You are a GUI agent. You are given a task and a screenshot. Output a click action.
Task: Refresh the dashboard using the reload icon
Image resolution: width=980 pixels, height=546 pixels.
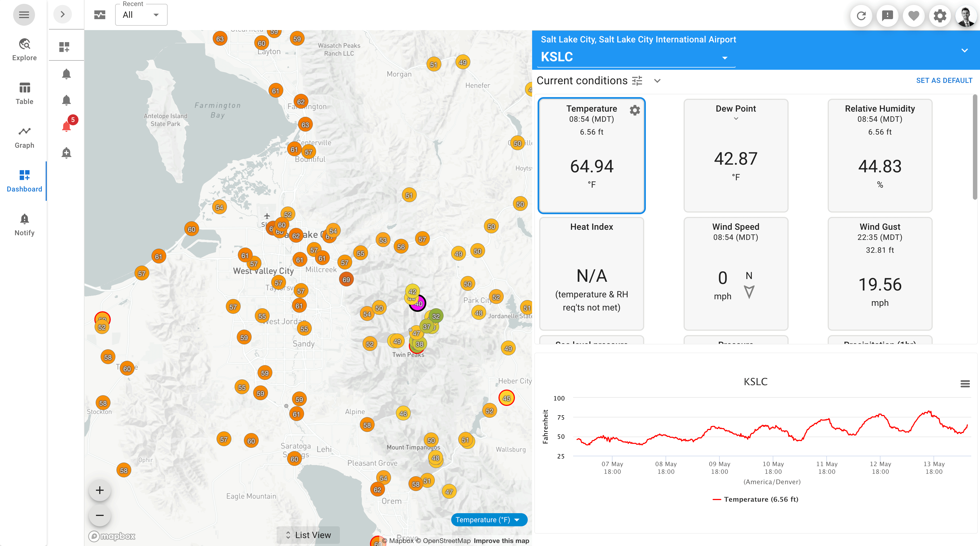861,16
